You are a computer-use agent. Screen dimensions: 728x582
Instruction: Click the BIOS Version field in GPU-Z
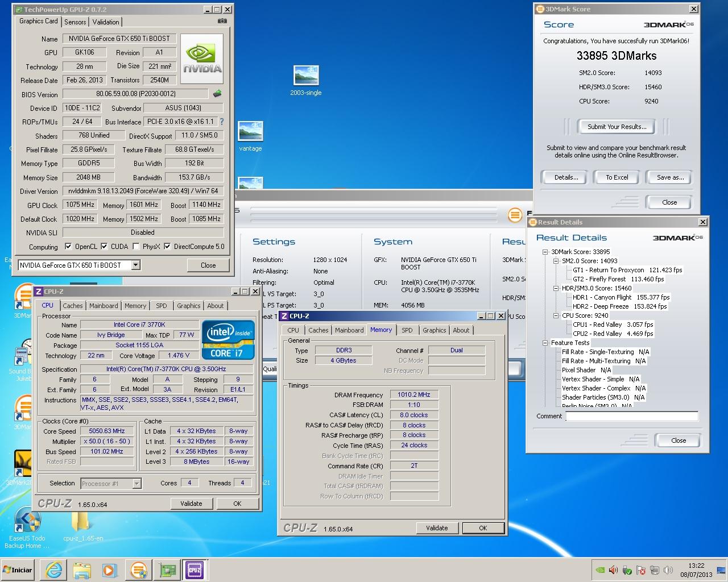pos(136,94)
